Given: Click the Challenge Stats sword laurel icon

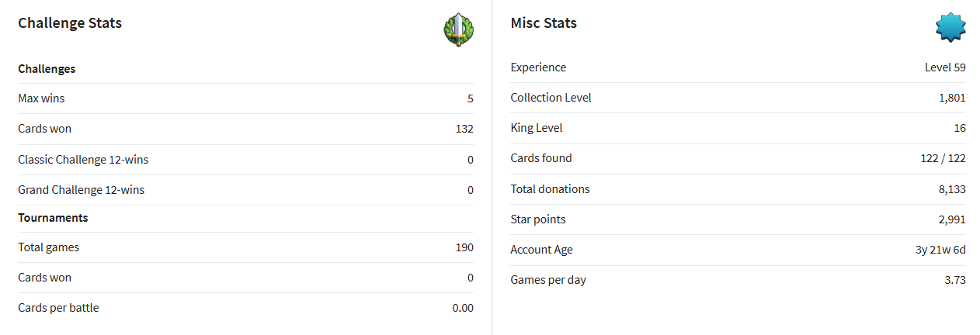Looking at the screenshot, I should pyautogui.click(x=458, y=29).
